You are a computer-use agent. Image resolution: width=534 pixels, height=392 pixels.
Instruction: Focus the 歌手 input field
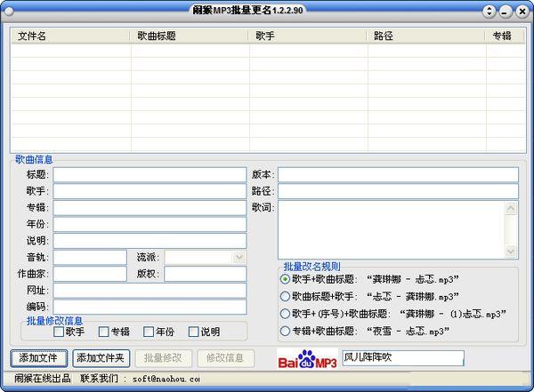pyautogui.click(x=150, y=191)
